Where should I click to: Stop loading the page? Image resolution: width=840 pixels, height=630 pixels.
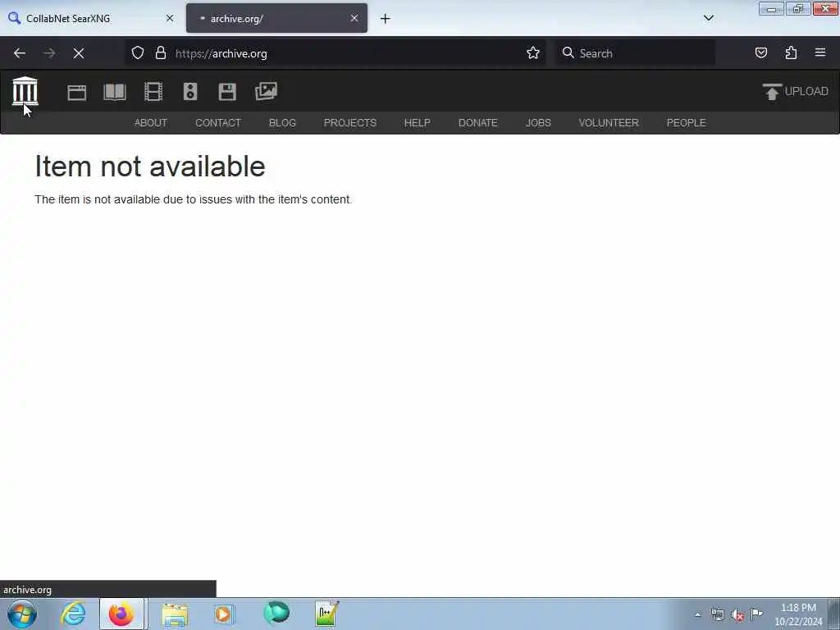(x=79, y=53)
